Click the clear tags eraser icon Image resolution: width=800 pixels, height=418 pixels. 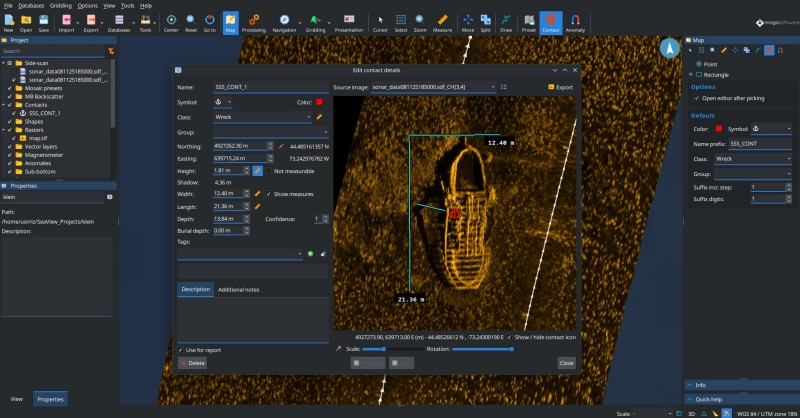pyautogui.click(x=323, y=254)
